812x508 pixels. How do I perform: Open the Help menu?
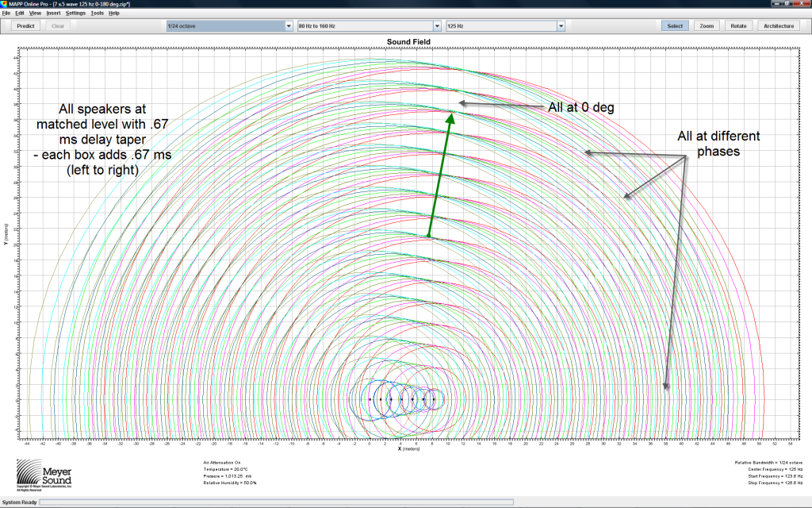[114, 13]
